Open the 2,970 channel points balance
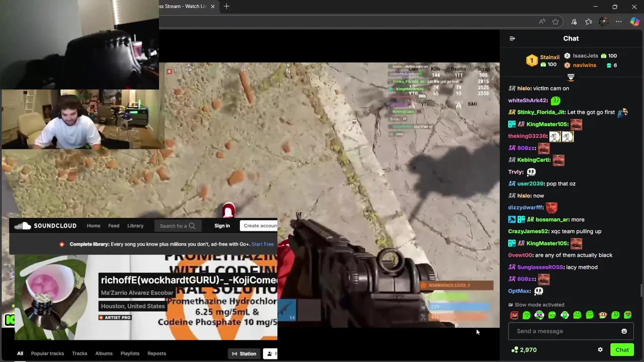Viewport: 644px width, 362px height. point(524,350)
